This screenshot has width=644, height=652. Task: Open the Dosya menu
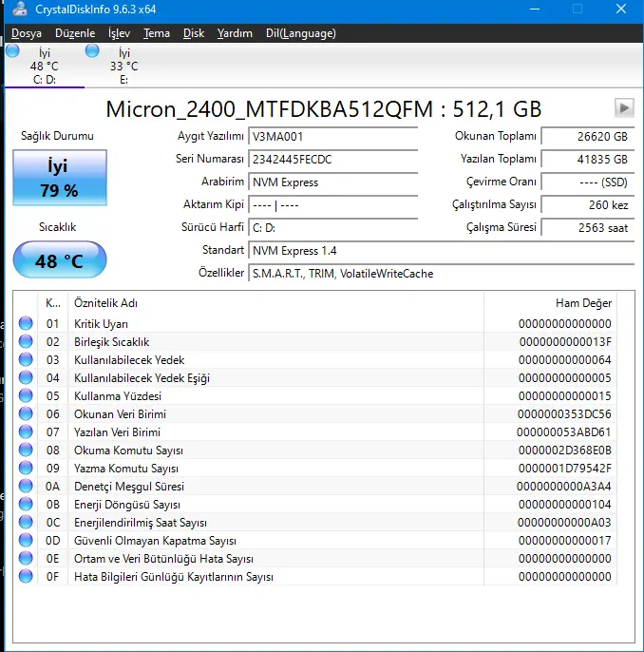27,33
